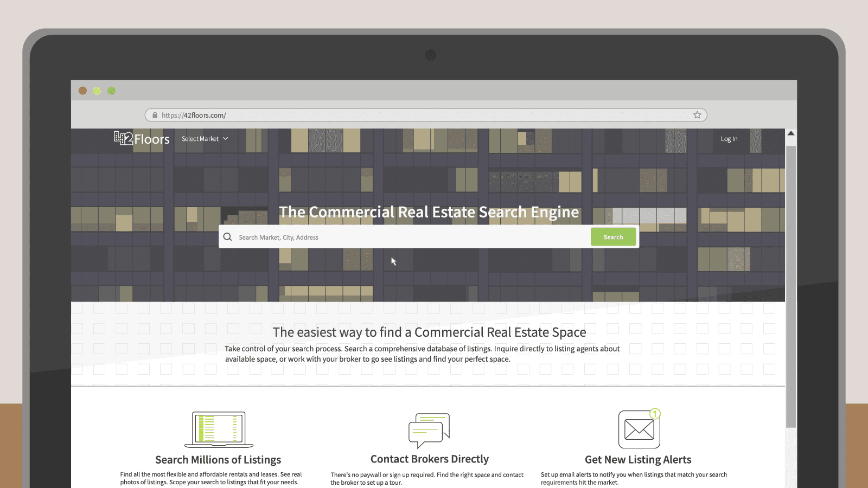Click the laptop listings icon
Screen dimensions: 868x488
219,429
